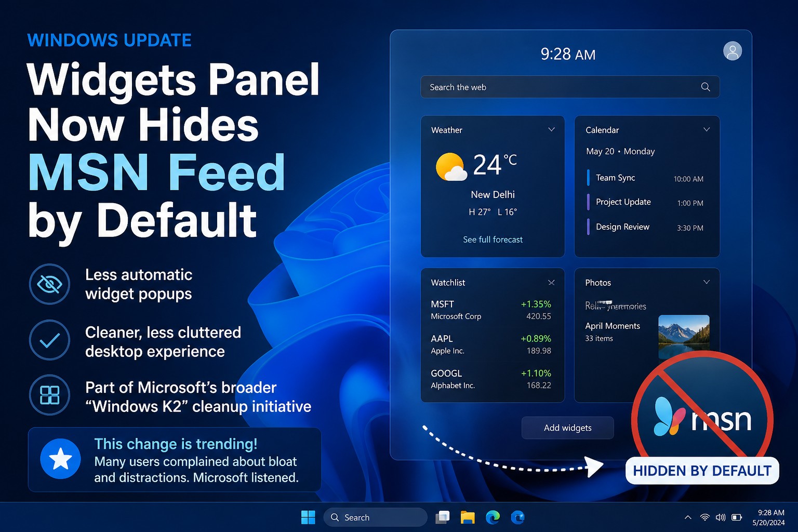
Task: Select the Team Sync calendar event
Action: tap(645, 178)
